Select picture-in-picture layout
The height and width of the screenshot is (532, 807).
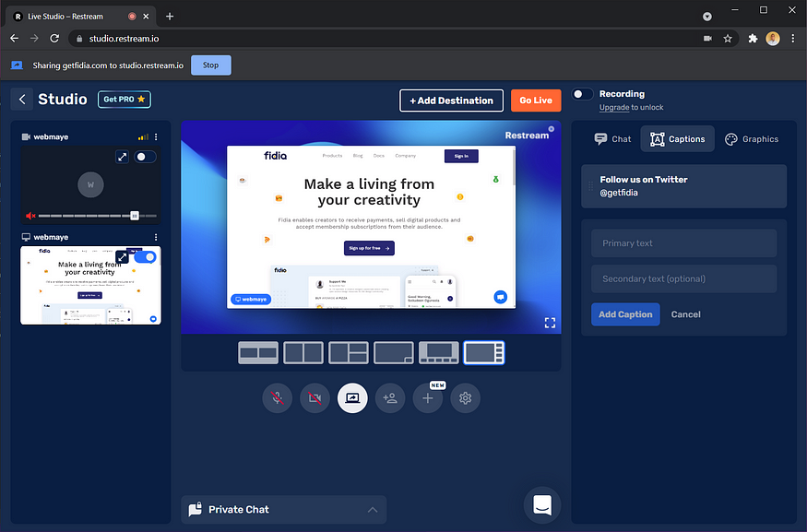[x=394, y=353]
